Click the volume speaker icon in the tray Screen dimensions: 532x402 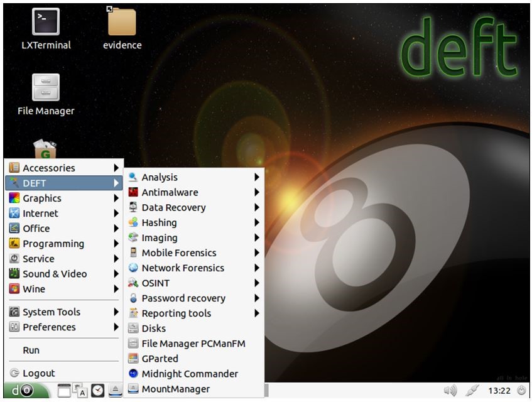tap(450, 391)
